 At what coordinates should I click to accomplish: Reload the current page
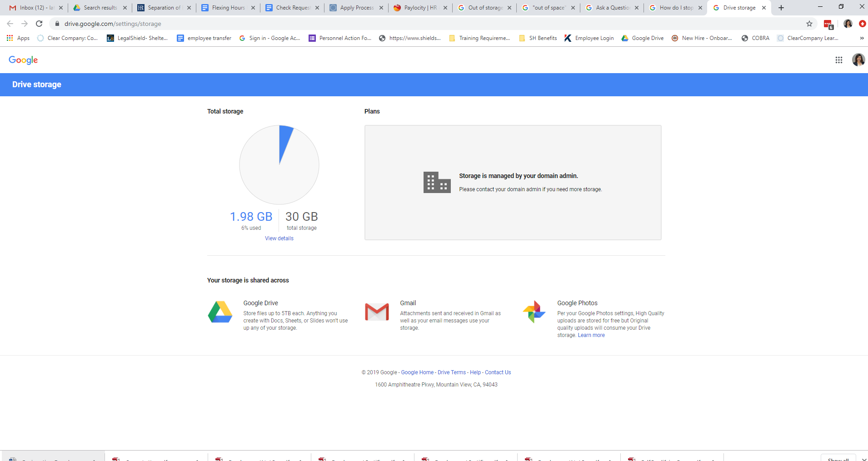pos(39,23)
